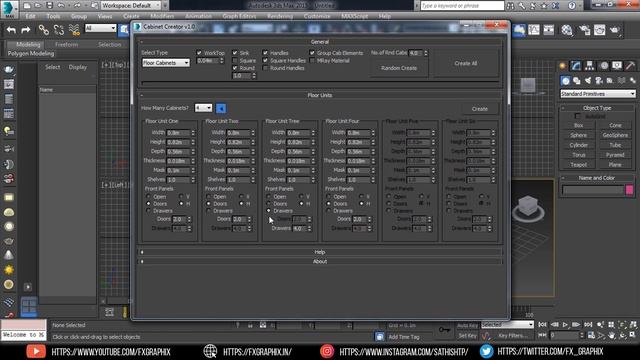Screen dimensions: 640x360
Task: Select the Lights category icon
Action: (588, 81)
